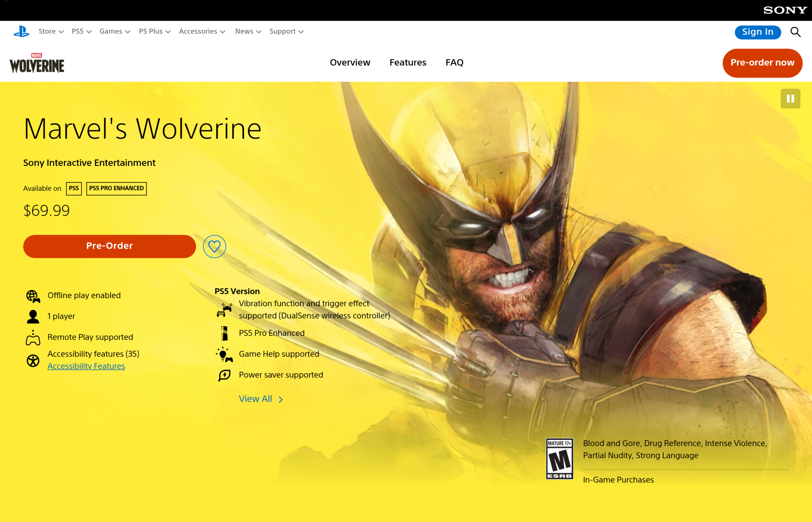The image size is (812, 522).
Task: Click the PS5 platform badge
Action: point(74,188)
